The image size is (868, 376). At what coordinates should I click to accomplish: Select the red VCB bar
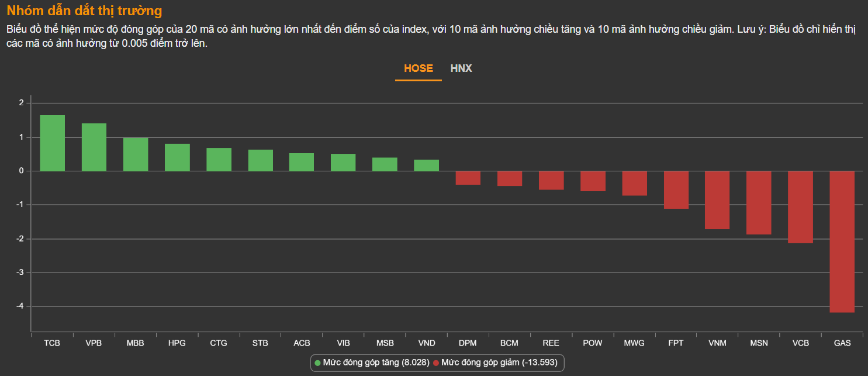pos(800,207)
